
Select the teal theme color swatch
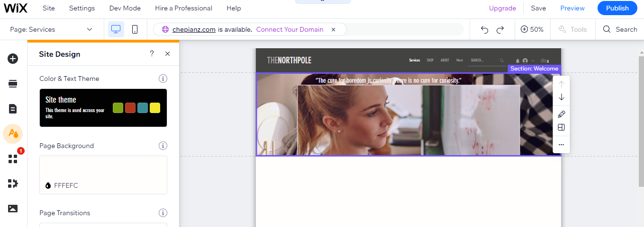tap(143, 108)
